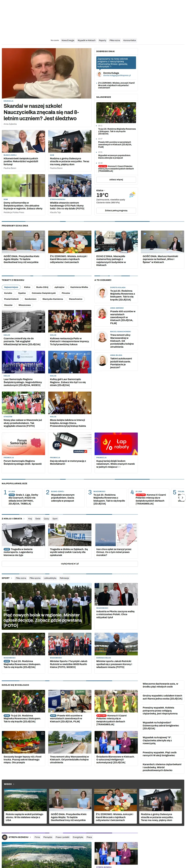Expand Najnowsze list with zobacz więcej
The width and height of the screenshot is (186, 868).
click(x=116, y=180)
